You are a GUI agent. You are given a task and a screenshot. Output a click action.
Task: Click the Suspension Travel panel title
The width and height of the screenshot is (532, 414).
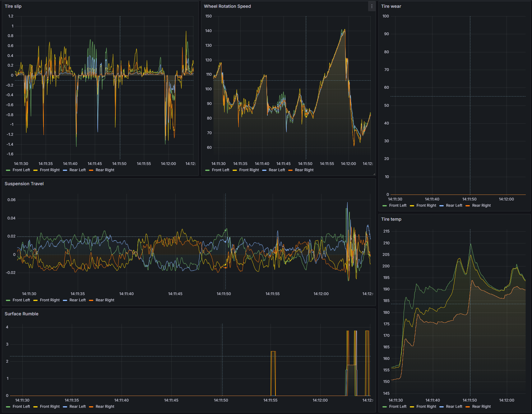pos(24,184)
